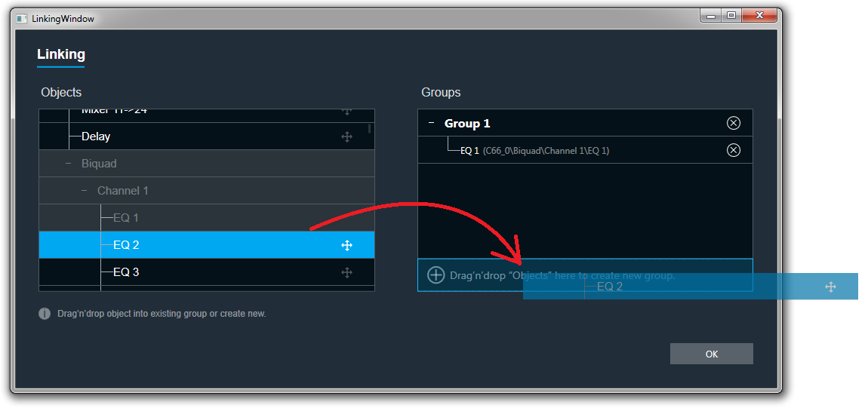Select EQ 3 in Objects list
The width and height of the screenshot is (868, 408).
point(207,272)
